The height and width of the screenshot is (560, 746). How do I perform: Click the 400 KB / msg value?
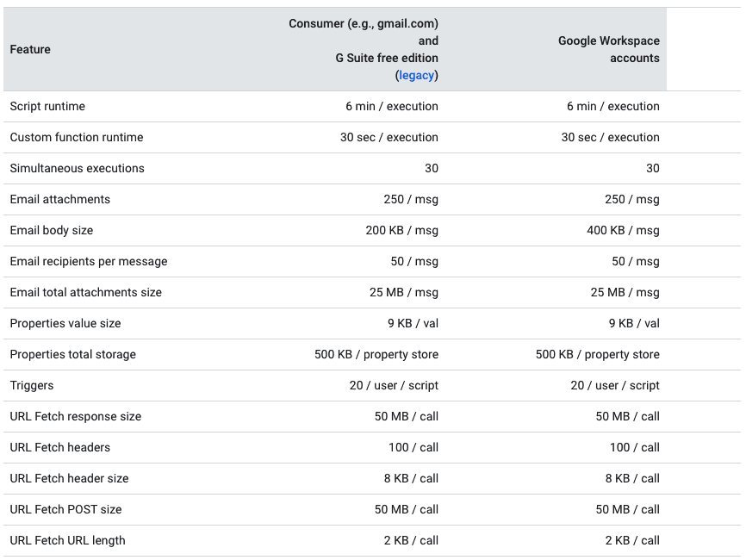pos(623,230)
